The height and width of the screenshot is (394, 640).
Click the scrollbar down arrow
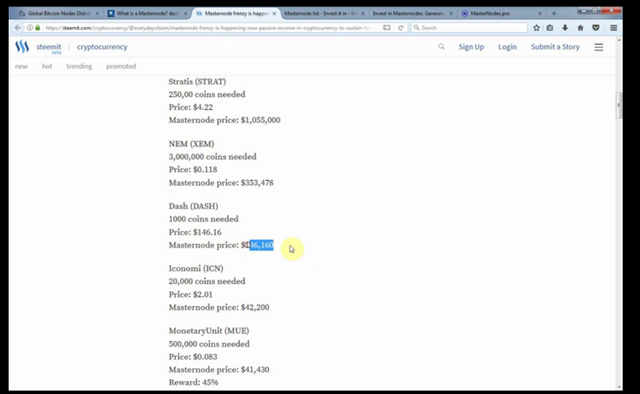click(x=619, y=387)
